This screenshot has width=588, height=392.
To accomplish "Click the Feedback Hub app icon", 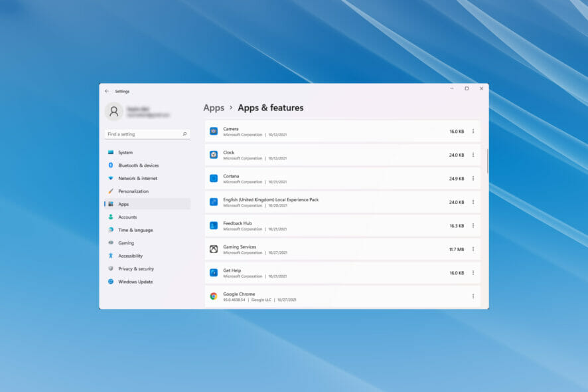I will click(x=214, y=226).
